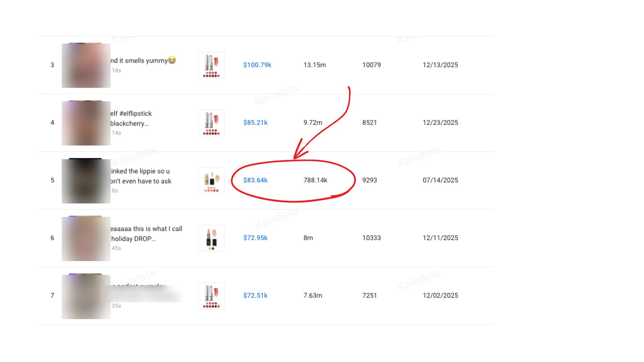Click the product icon beside $83.64k
Image resolution: width=644 pixels, height=362 pixels.
(211, 180)
